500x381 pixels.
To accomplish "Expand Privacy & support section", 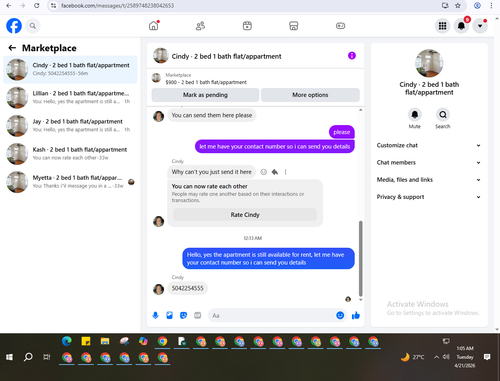I will 429,197.
